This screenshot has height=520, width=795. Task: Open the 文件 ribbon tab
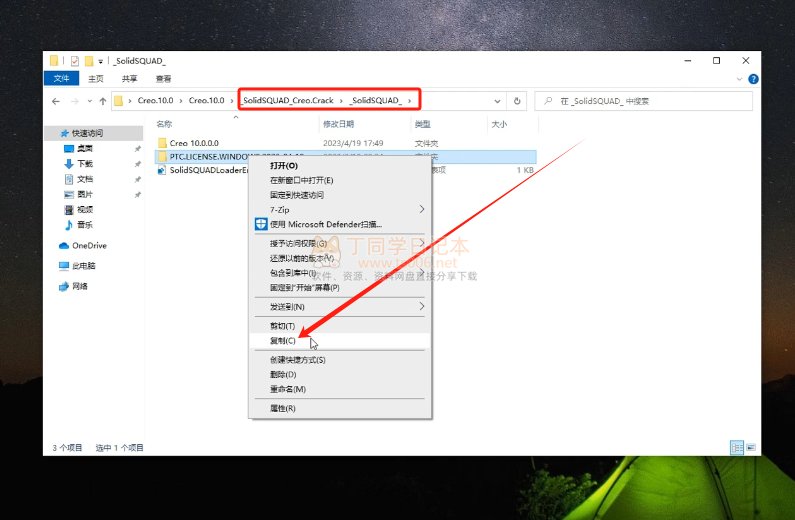coord(61,79)
